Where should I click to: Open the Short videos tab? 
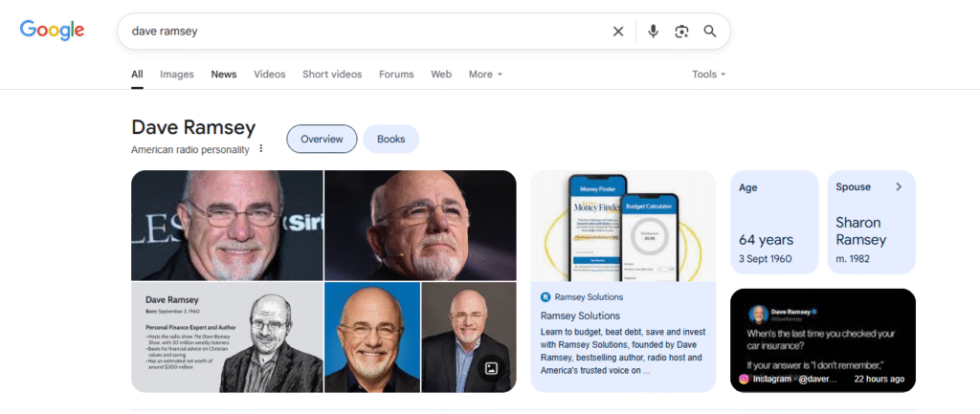coord(332,75)
